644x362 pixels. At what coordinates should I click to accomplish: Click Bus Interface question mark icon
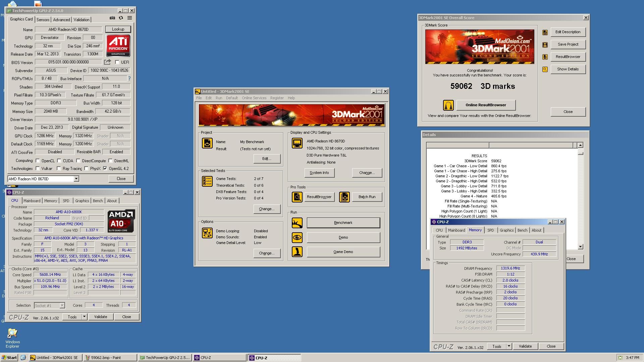(x=129, y=78)
